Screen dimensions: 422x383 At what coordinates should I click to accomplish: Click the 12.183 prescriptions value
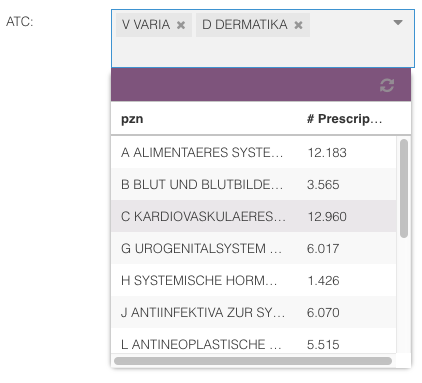click(327, 153)
